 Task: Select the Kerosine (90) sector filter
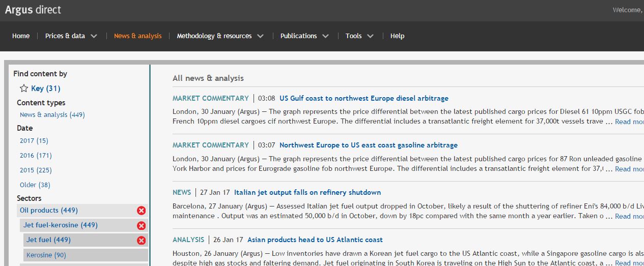tap(46, 255)
